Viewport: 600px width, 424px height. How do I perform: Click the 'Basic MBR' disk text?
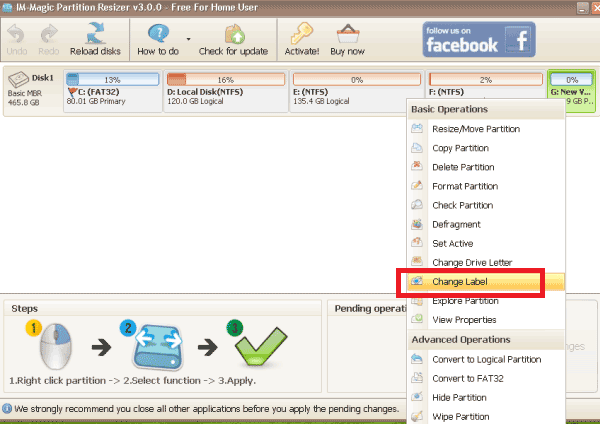24,93
